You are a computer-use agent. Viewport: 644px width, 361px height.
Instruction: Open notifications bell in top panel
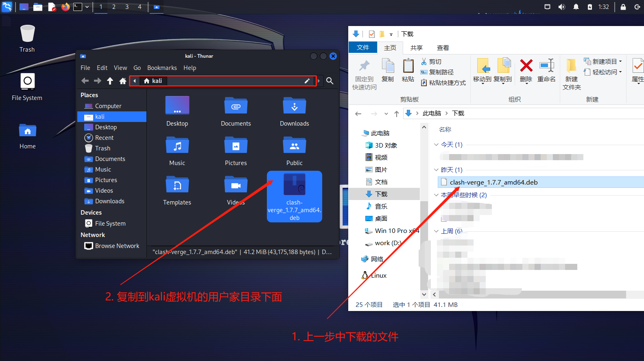(x=576, y=7)
